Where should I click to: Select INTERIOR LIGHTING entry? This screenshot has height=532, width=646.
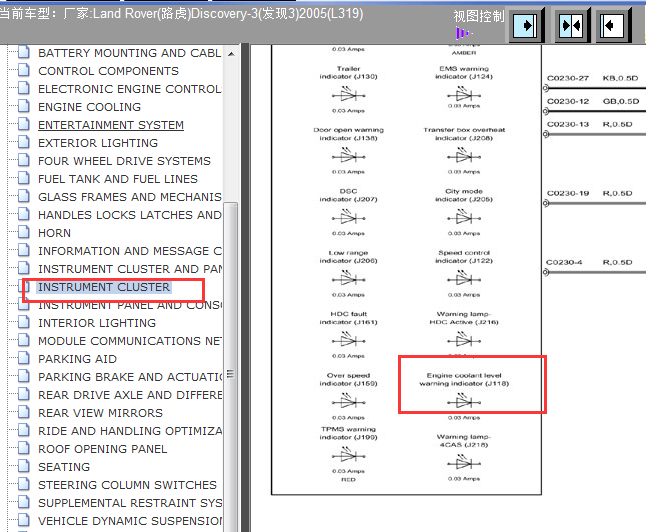(97, 323)
